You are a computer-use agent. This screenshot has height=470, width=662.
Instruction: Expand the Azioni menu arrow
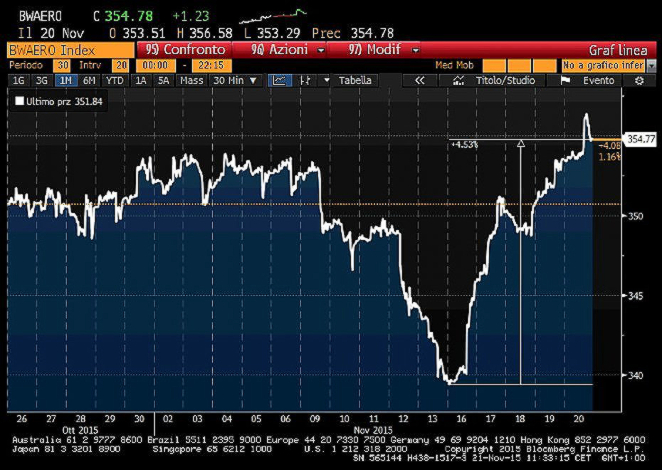tap(321, 48)
